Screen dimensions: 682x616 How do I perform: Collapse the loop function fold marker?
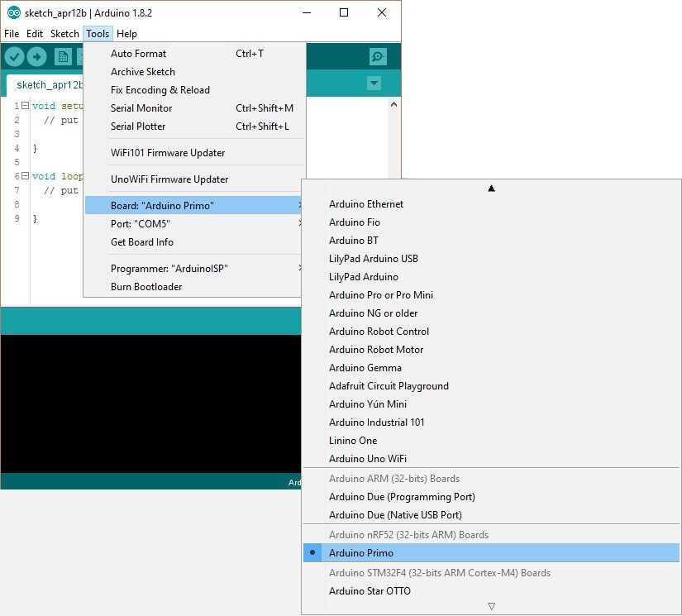(25, 176)
